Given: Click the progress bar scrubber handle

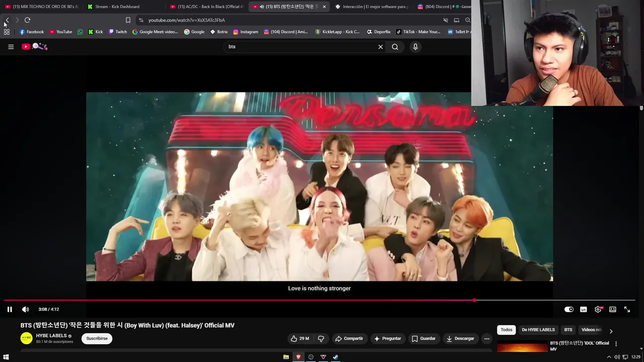Looking at the screenshot, I should (474, 300).
